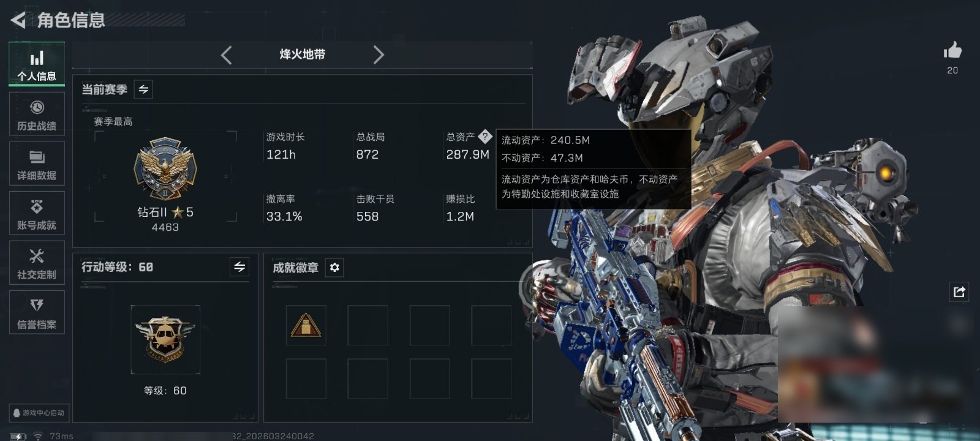Select the empty second achievement badge slot

tap(367, 325)
